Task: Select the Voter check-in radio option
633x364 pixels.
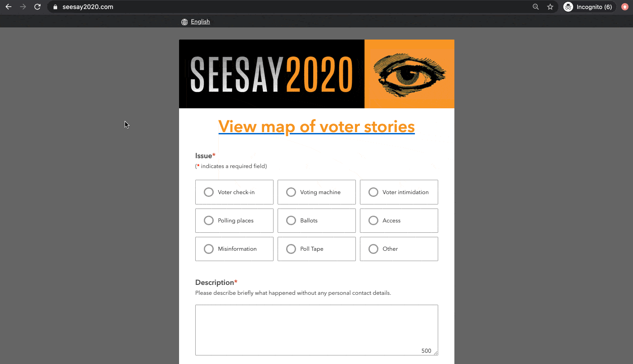Action: click(234, 192)
